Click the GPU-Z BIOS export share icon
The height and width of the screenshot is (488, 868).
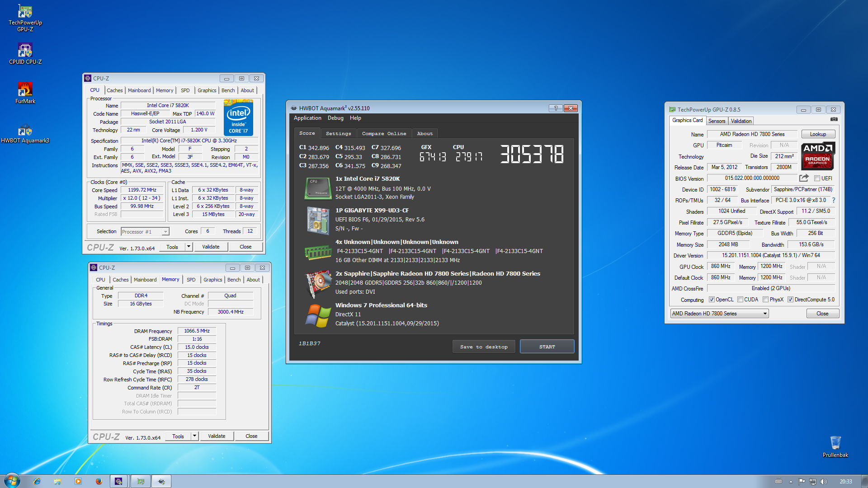pyautogui.click(x=804, y=178)
